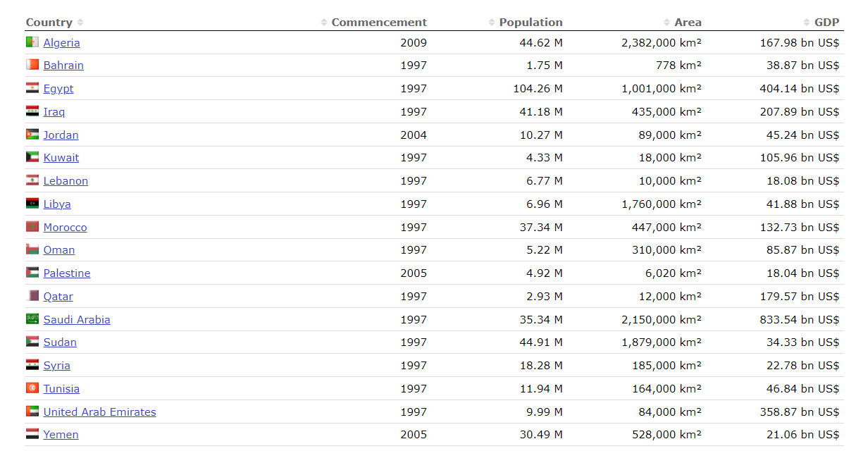Sort table by Population column
Screen dimensions: 868x470
coord(530,23)
